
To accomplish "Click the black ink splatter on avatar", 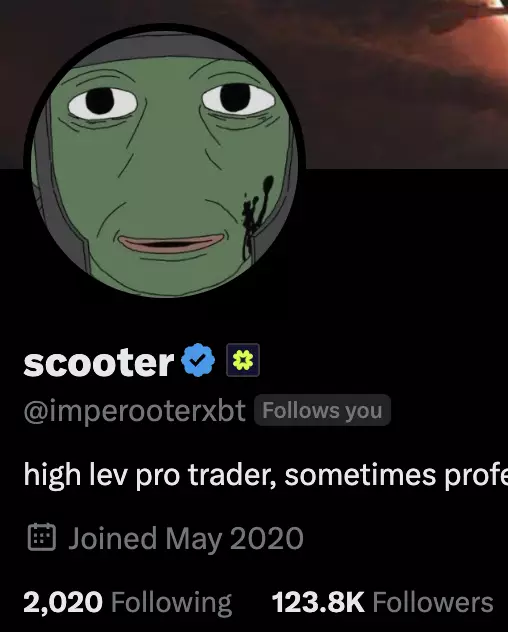I will (256, 214).
